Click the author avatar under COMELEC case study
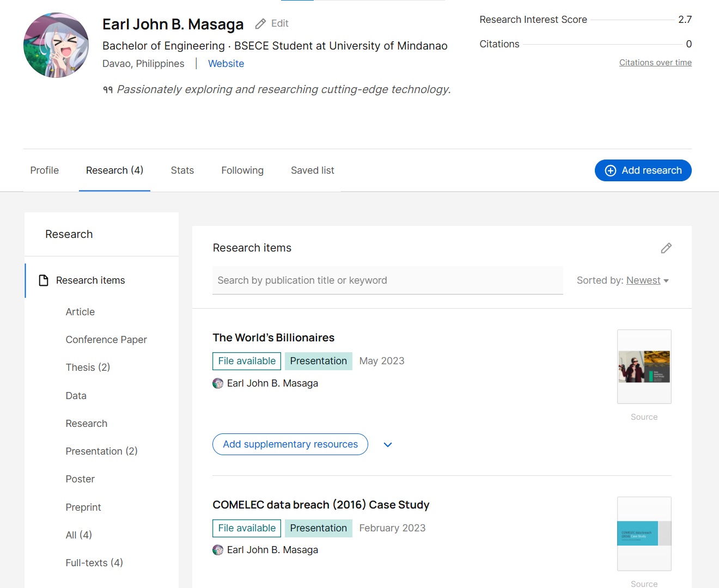719x588 pixels. click(x=217, y=550)
